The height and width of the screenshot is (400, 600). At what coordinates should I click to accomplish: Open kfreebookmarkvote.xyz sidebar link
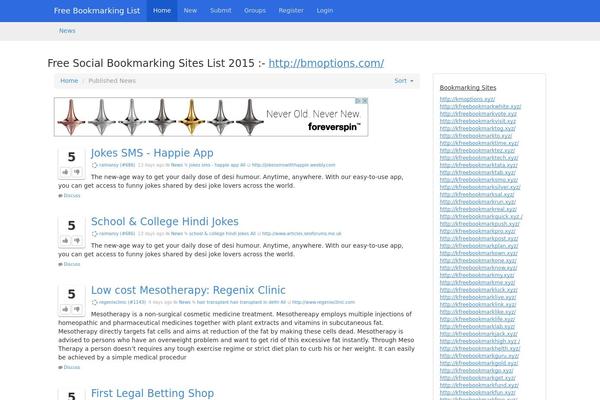pos(478,114)
